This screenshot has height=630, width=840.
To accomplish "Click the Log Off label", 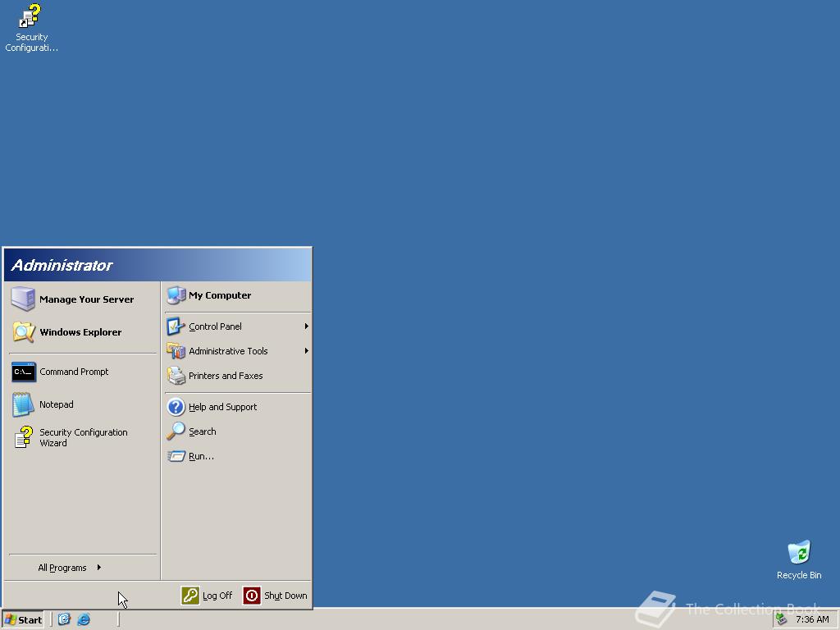I will point(217,596).
